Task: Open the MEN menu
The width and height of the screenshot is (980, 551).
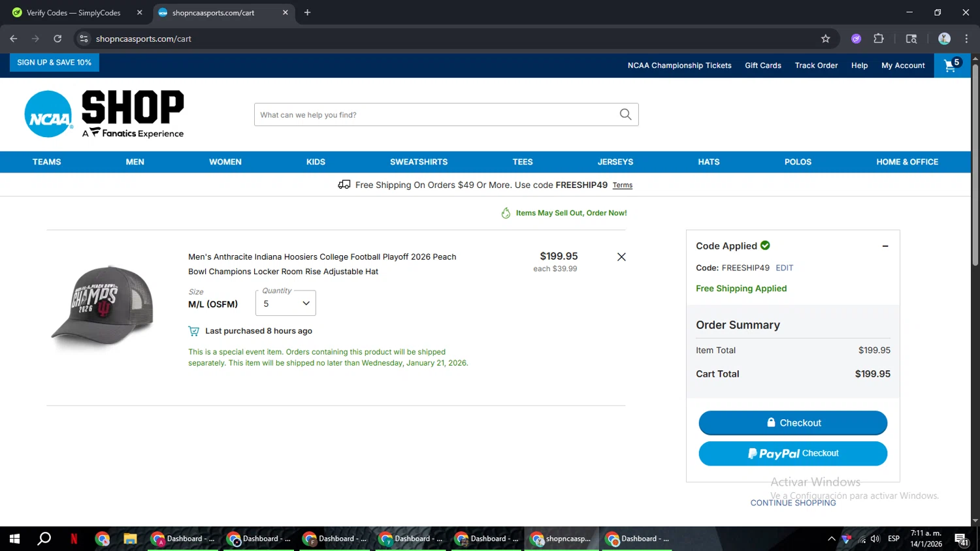Action: pos(135,162)
